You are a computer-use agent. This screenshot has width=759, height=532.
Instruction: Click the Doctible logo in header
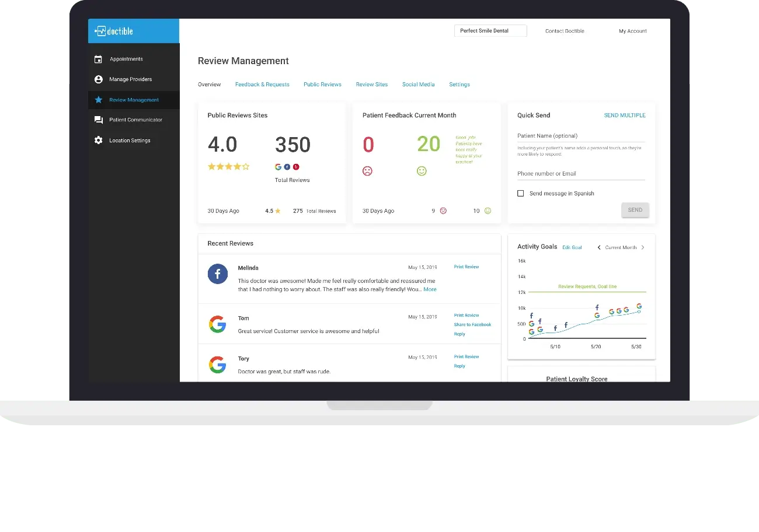tap(114, 31)
